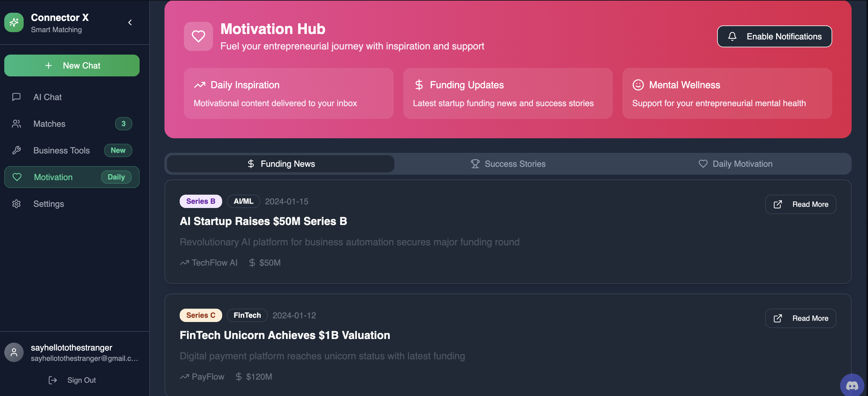Screen dimensions: 868x396
Task: Click the Business Tools wrench icon
Action: coord(16,150)
